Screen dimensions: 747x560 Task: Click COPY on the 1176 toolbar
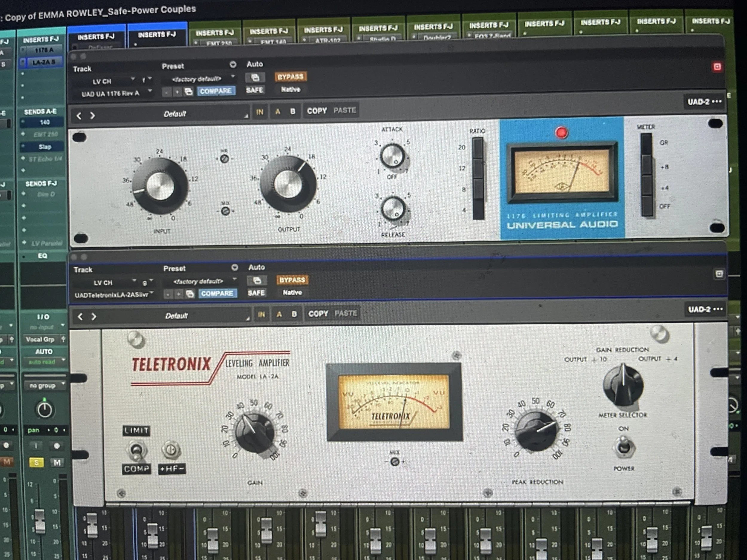317,111
